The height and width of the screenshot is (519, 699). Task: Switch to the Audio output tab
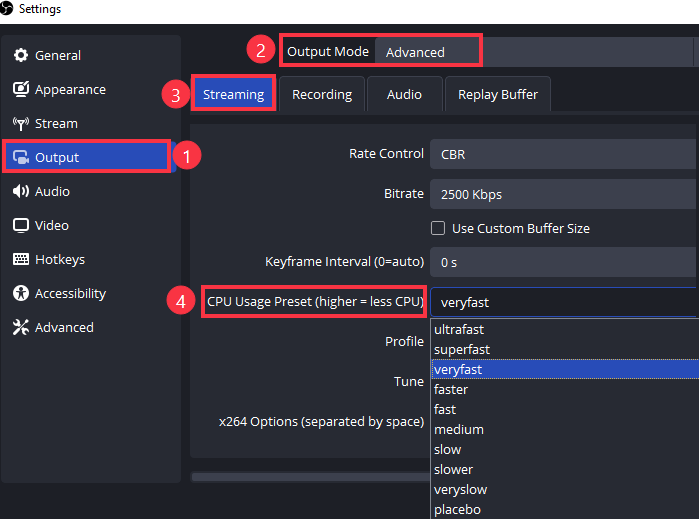[x=404, y=94]
